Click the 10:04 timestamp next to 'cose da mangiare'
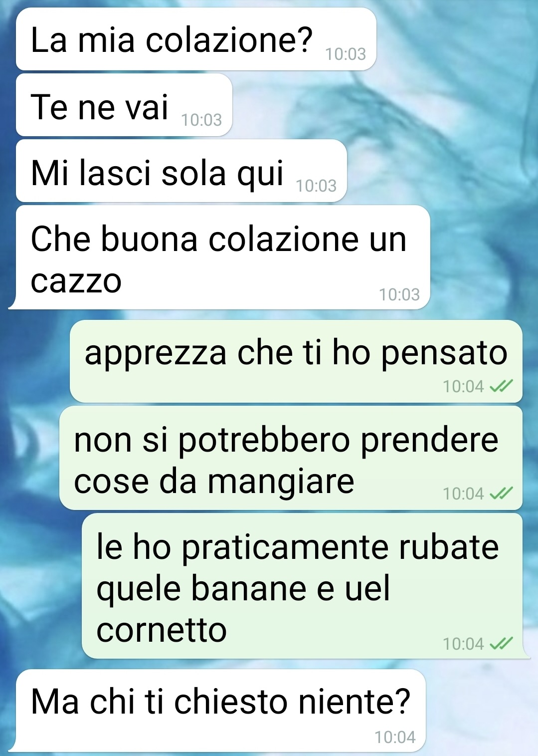538x756 pixels. [x=463, y=494]
